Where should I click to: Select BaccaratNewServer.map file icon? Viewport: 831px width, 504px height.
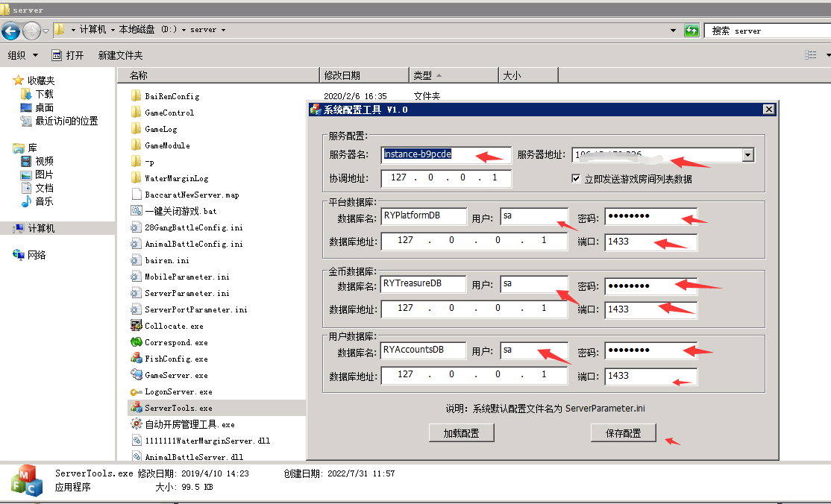pos(137,195)
